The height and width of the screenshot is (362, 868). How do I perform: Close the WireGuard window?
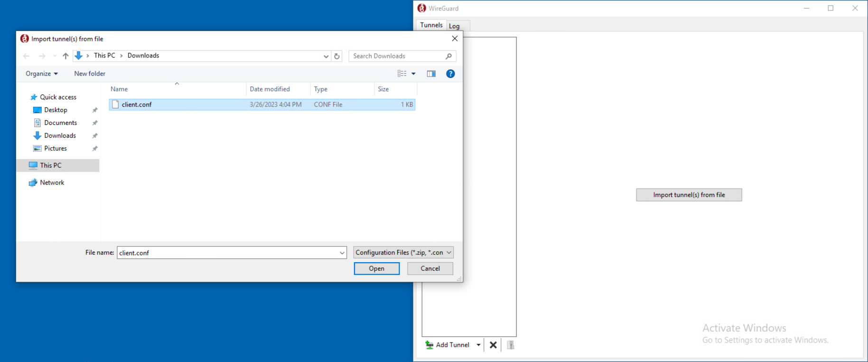(855, 8)
